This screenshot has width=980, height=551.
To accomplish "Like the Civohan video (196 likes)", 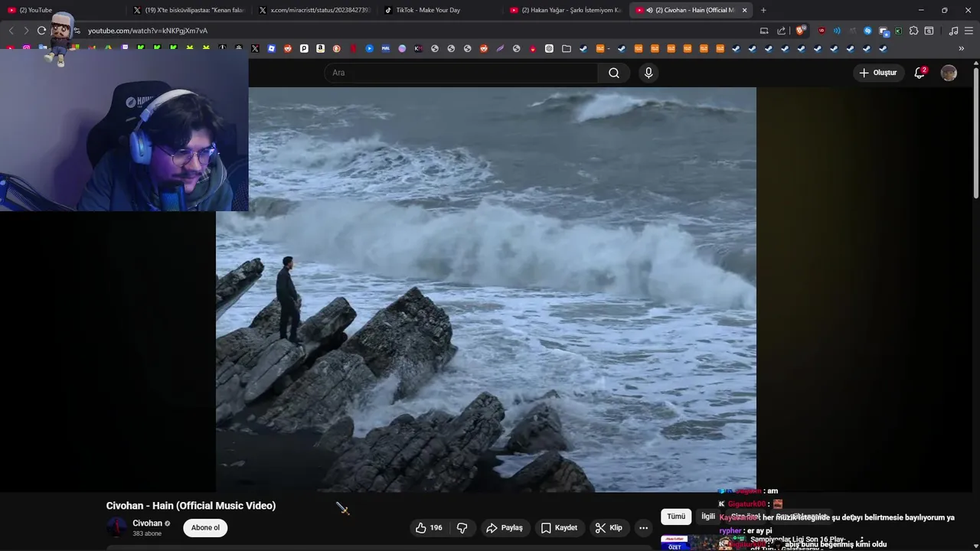I will click(x=429, y=528).
